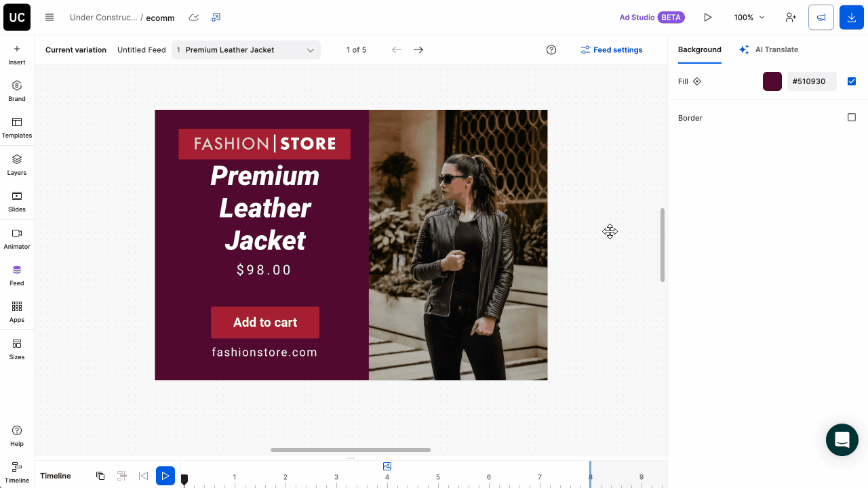Toggle the Timeline sidebar button
Image resolution: width=868 pixels, height=488 pixels.
17,472
